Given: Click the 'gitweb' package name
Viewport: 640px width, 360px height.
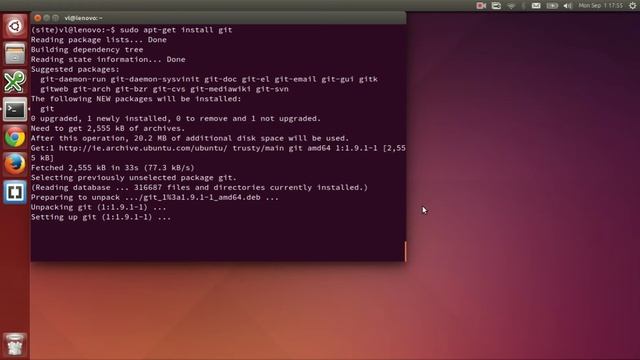Looking at the screenshot, I should 54,89.
